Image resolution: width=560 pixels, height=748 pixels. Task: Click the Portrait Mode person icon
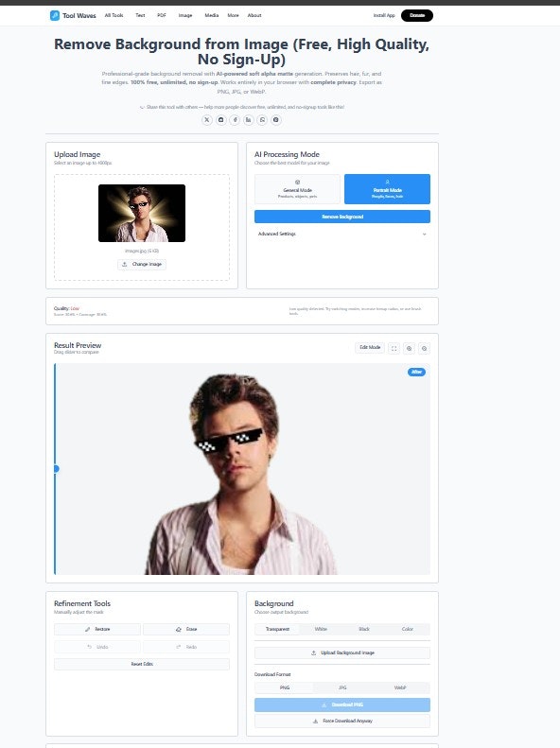387,183
